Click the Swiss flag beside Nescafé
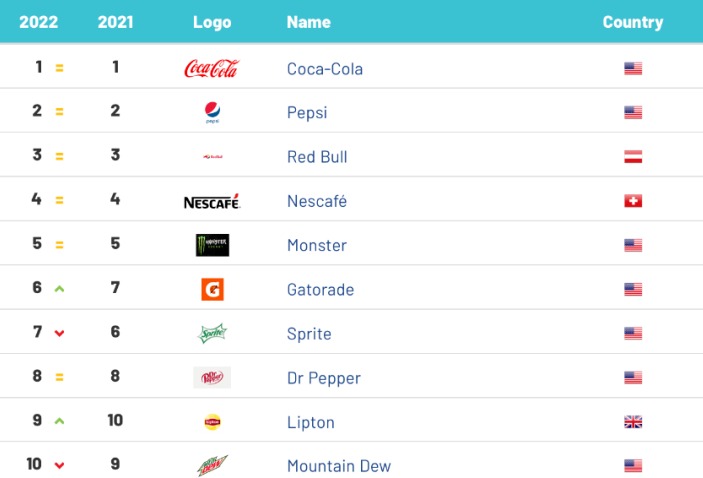The height and width of the screenshot is (478, 703). click(x=633, y=200)
